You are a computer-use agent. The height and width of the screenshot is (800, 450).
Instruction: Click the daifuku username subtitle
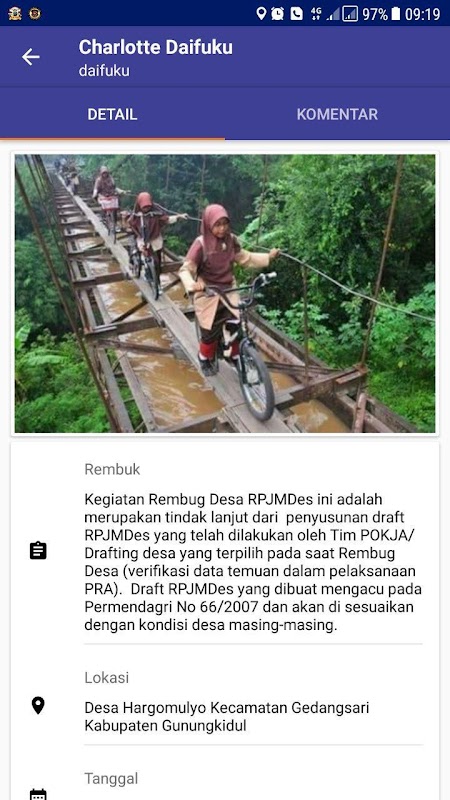point(104,71)
